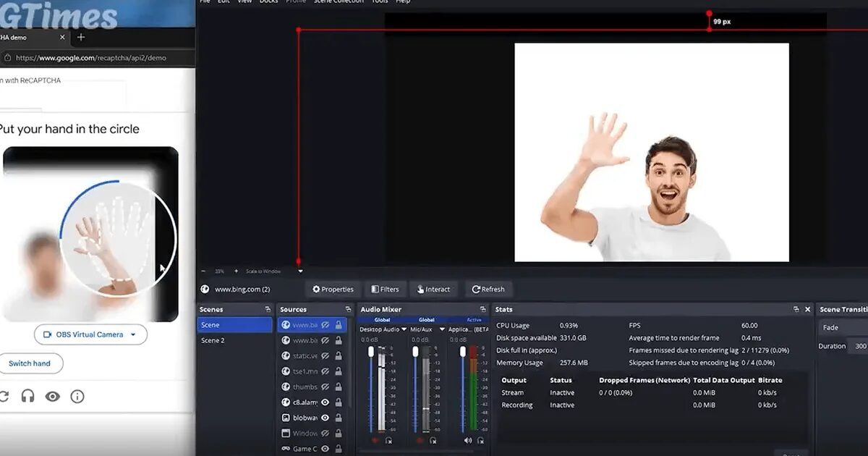Refresh the browser source

pyautogui.click(x=488, y=290)
